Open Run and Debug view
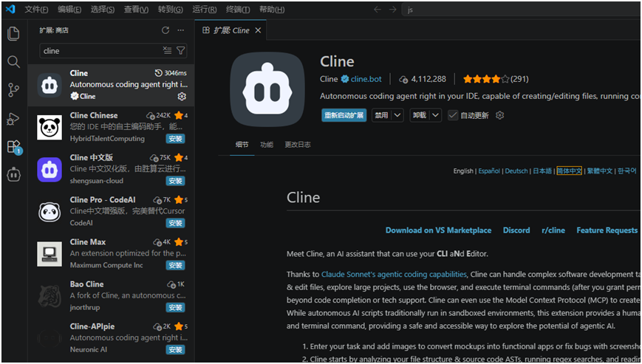This screenshot has height=364, width=642. point(13,119)
